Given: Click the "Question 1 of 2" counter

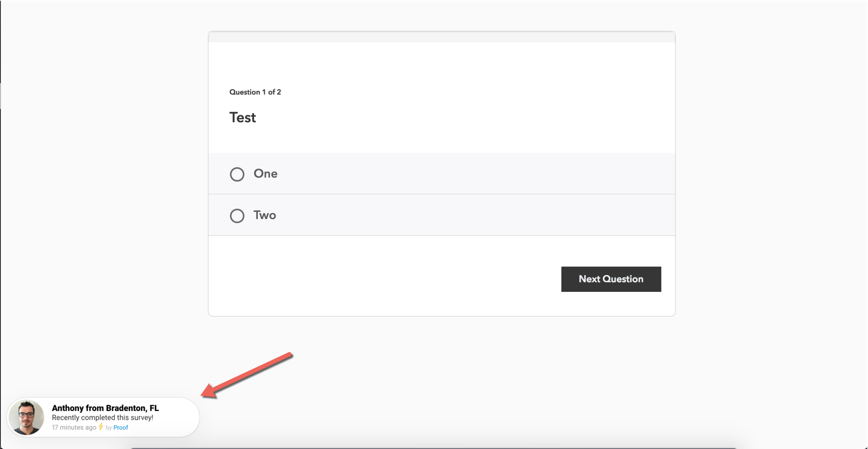Looking at the screenshot, I should pyautogui.click(x=255, y=92).
